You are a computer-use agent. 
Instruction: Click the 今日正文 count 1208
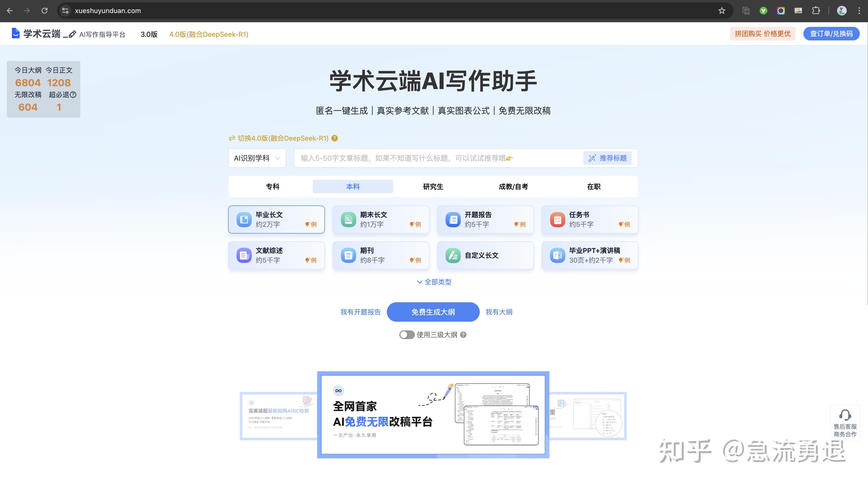59,83
